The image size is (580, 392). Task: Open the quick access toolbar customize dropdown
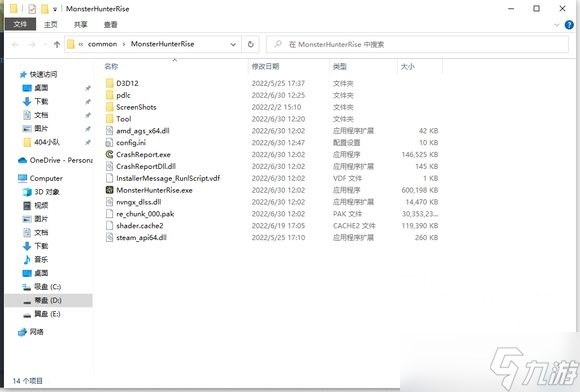55,9
